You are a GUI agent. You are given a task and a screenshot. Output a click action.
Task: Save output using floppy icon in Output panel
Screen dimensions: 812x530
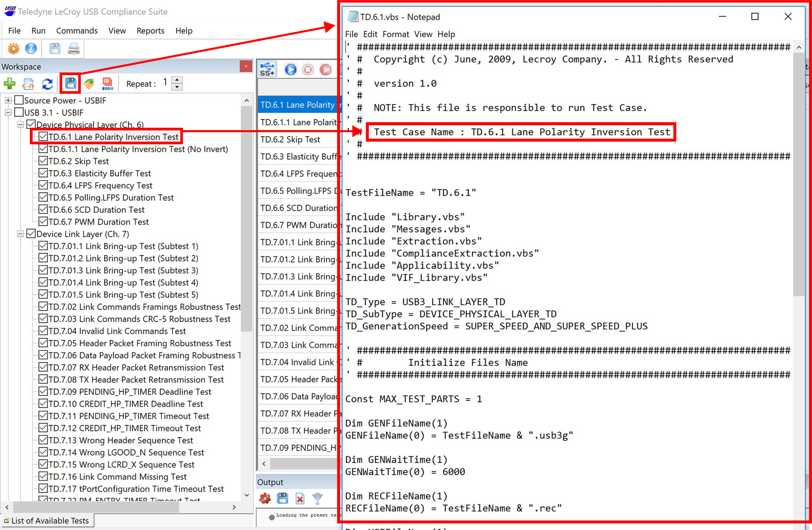pos(282,499)
